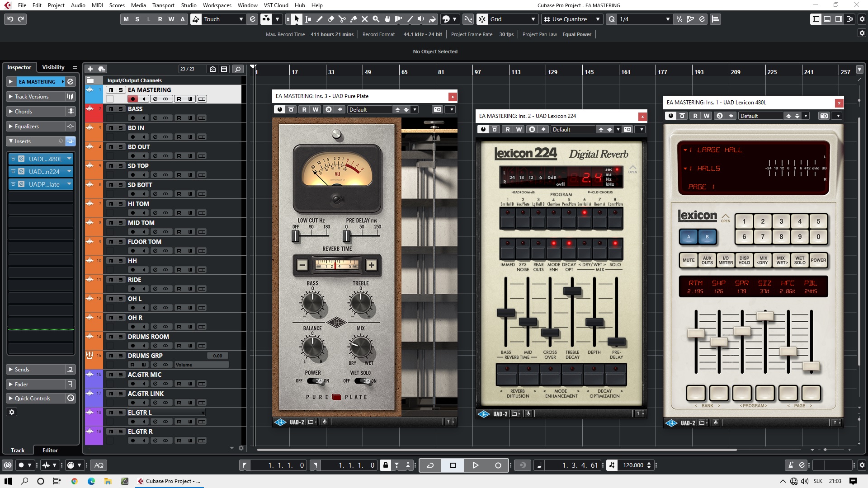Click Reverb Time plus button on Pure Plate

(x=371, y=265)
